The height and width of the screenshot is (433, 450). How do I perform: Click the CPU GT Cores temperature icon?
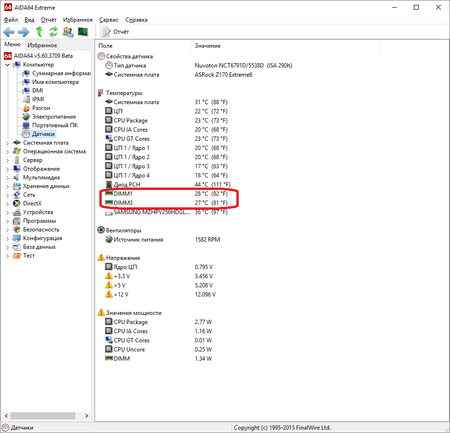[109, 138]
